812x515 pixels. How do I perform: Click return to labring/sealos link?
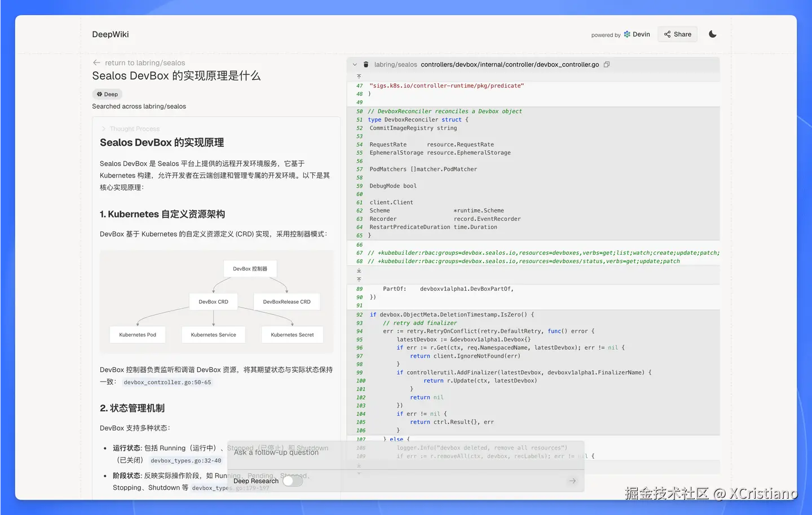point(145,63)
